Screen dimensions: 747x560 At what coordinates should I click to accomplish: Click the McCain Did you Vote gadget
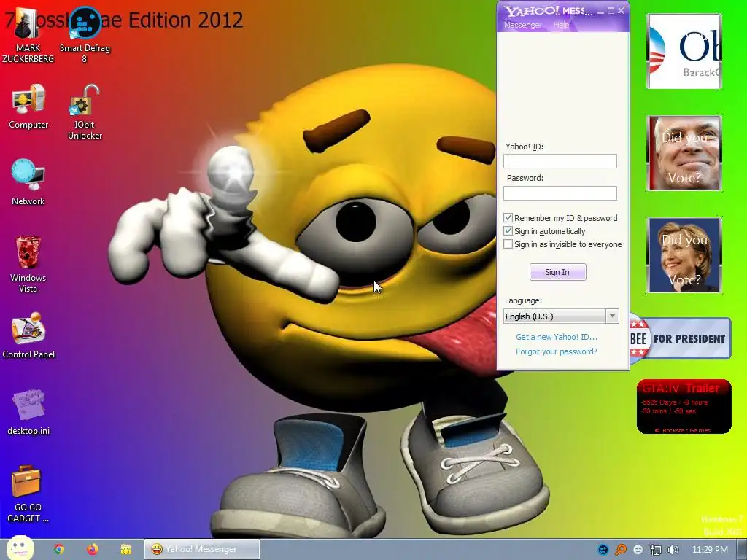tap(684, 153)
